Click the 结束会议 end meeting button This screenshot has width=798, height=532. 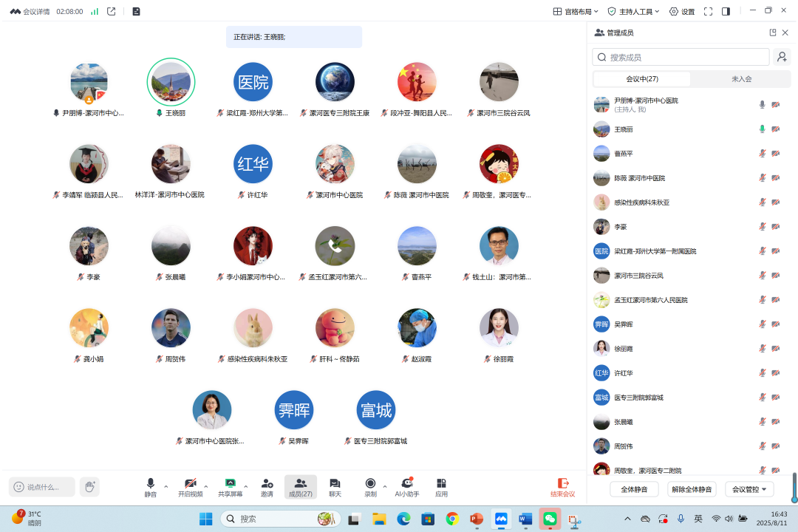click(562, 486)
